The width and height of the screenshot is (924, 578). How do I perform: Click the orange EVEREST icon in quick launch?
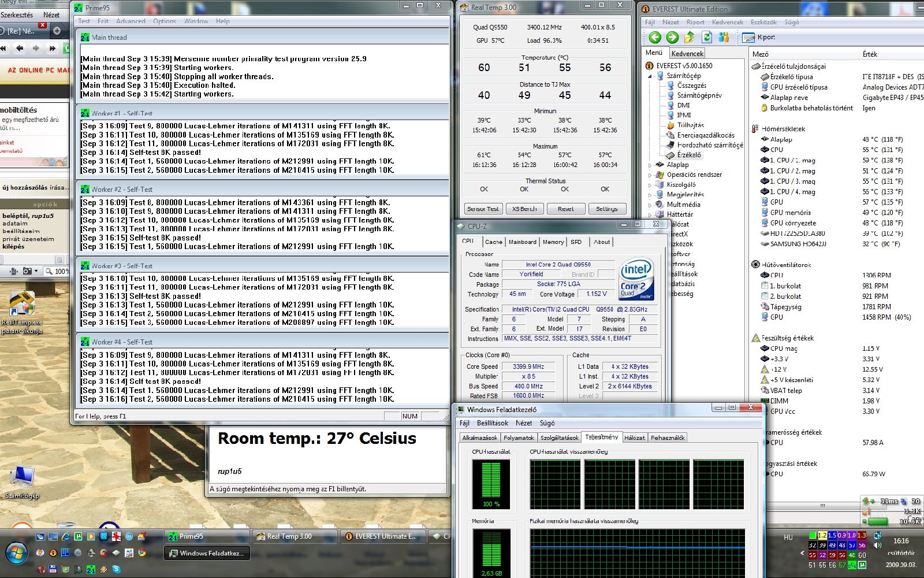53,553
